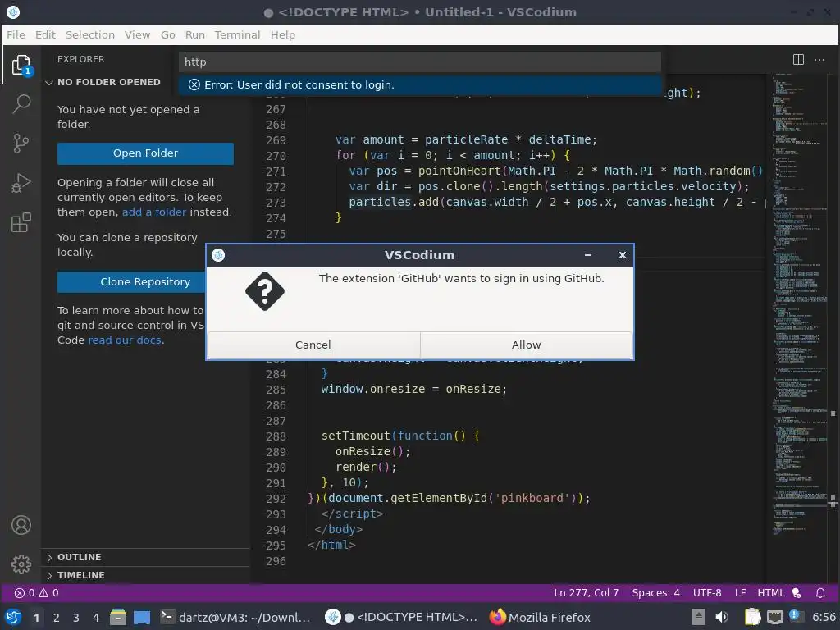This screenshot has width=840, height=630.
Task: Minimize the VSCodium sign-in dialog
Action: (587, 255)
